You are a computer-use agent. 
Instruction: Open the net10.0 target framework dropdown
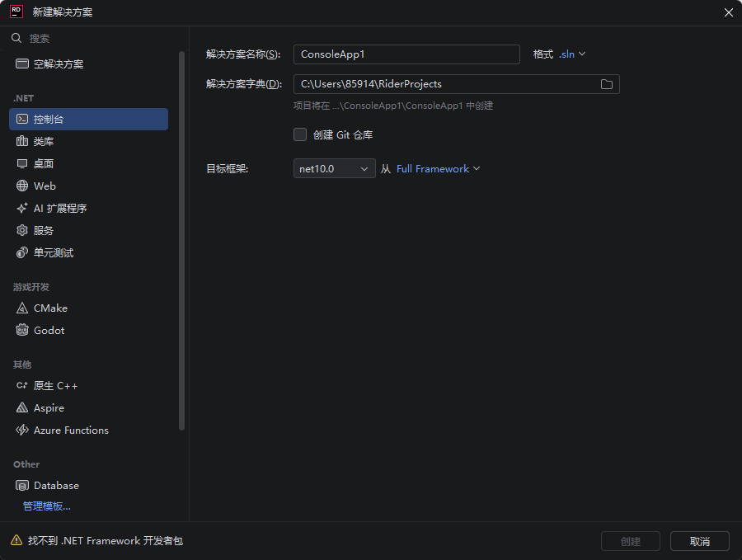(x=334, y=168)
